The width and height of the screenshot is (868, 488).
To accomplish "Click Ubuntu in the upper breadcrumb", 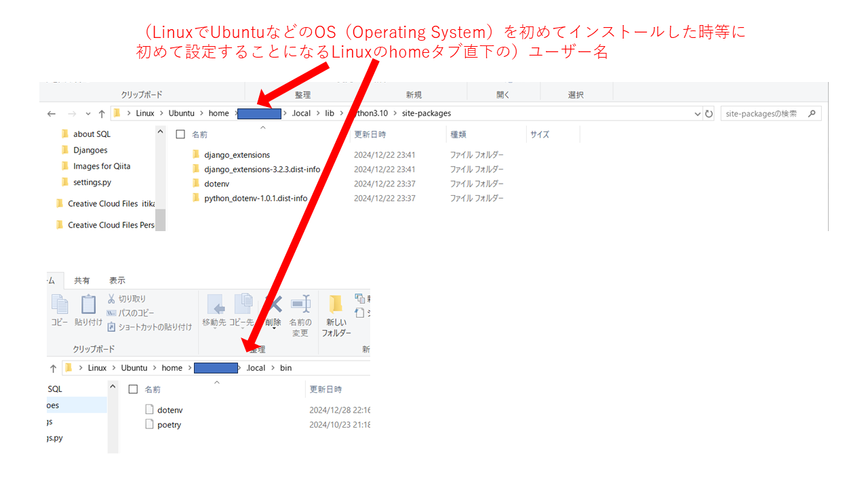I will point(182,113).
